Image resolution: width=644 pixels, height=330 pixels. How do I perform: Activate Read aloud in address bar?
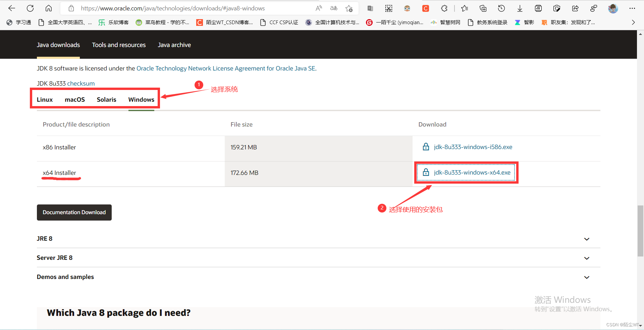pos(319,8)
